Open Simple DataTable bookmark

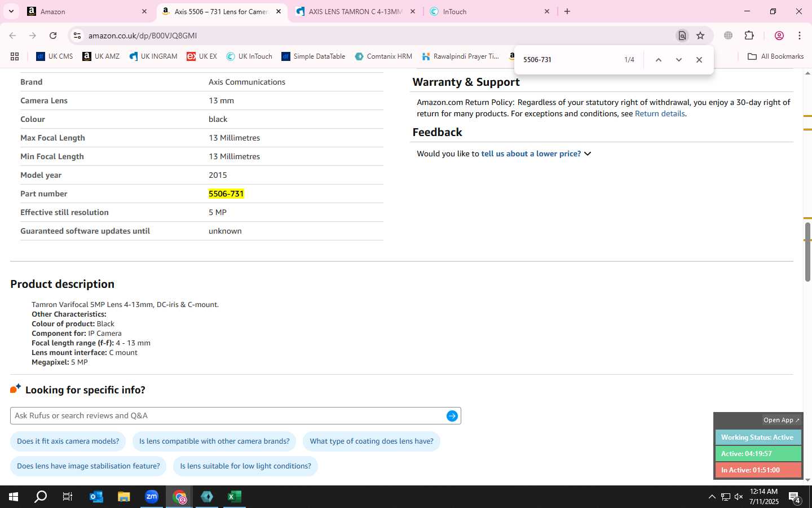[x=314, y=56]
